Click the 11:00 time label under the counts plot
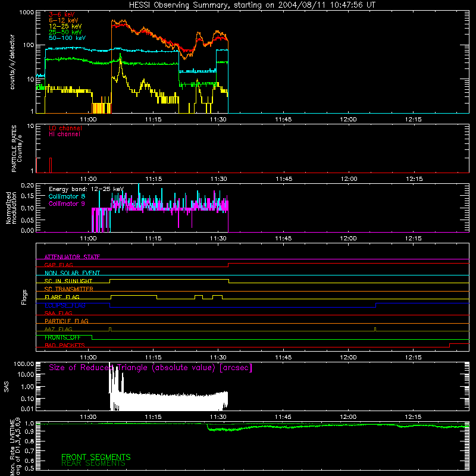This screenshot has height=476, width=476. [88, 120]
